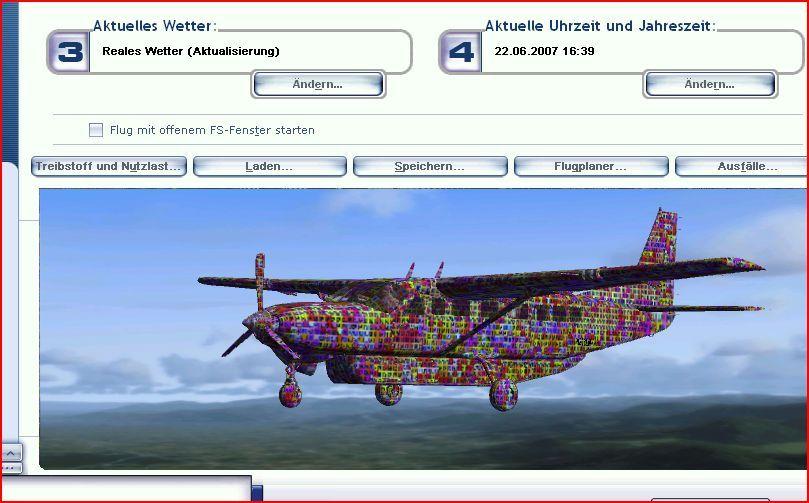Enable 'Flug mit offenem FS-Fenster starten' checkbox
The height and width of the screenshot is (503, 809).
(x=96, y=130)
